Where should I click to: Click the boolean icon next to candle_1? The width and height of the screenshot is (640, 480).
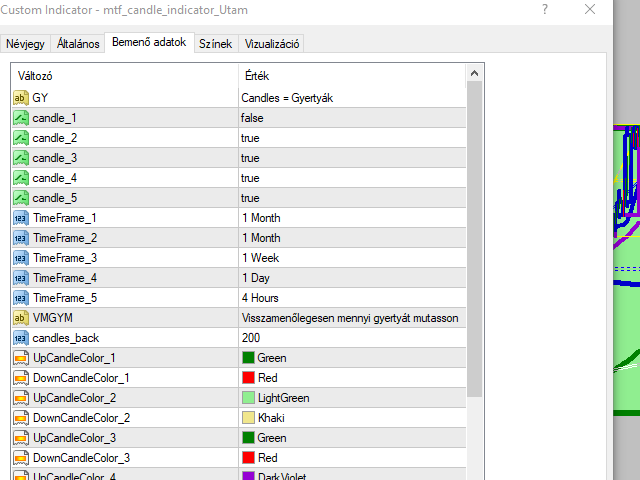tap(20, 118)
